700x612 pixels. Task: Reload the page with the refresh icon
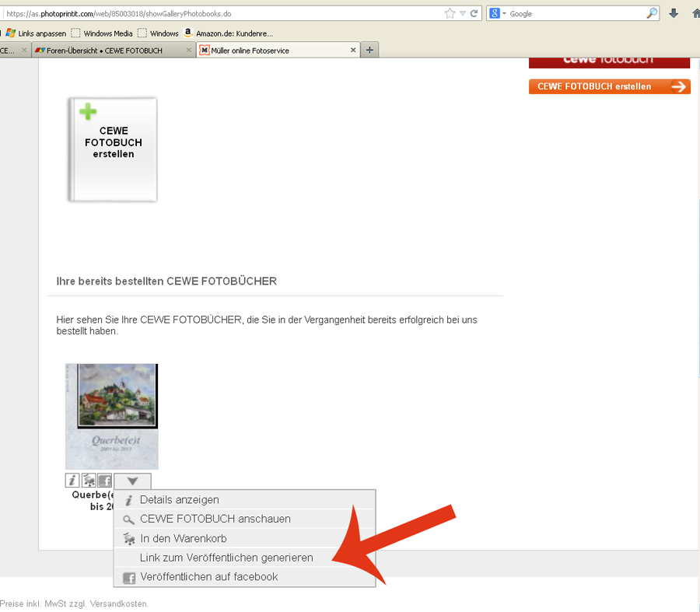pyautogui.click(x=474, y=13)
